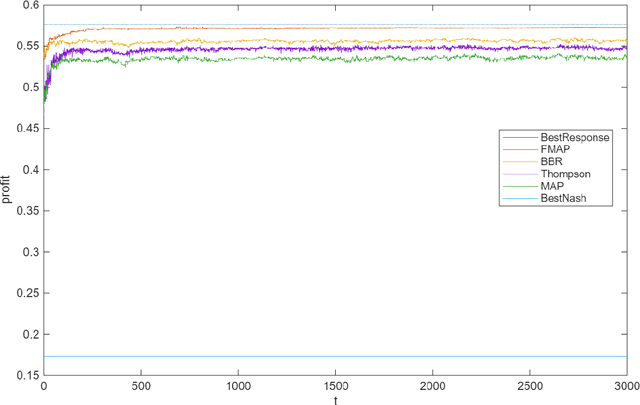Click the 500 tick label on x-axis
This screenshot has width=640, height=405.
(x=141, y=386)
